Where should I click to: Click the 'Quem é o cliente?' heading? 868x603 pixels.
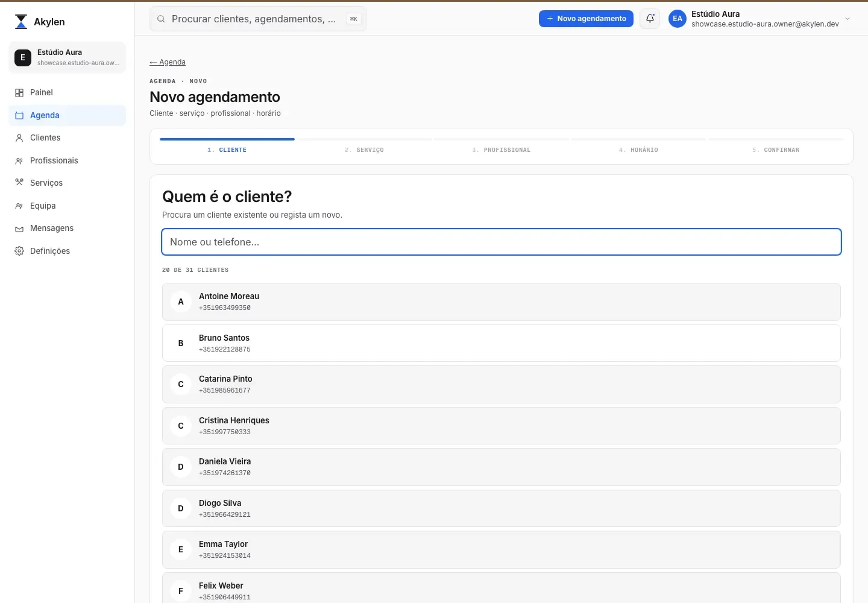click(227, 197)
